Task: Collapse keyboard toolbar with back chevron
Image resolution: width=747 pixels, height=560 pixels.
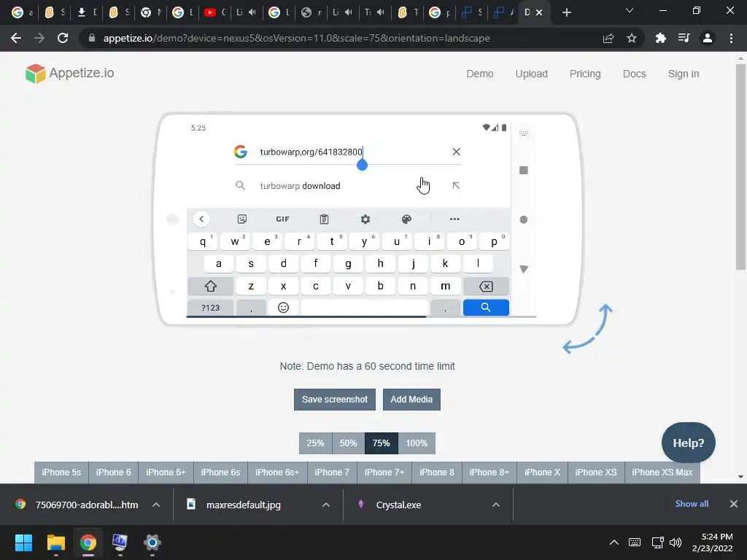Action: pos(201,219)
